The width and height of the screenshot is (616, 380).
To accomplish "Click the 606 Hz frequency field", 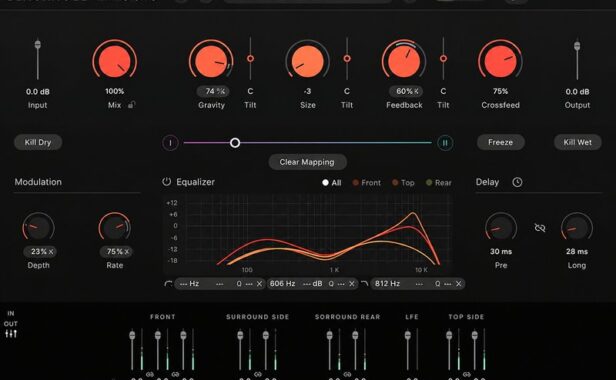I will 282,283.
